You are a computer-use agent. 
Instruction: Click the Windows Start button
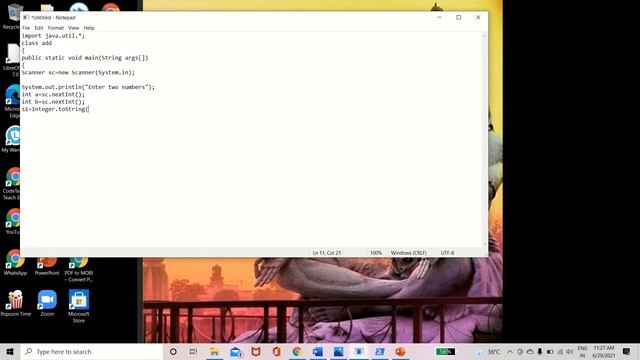pos(10,351)
